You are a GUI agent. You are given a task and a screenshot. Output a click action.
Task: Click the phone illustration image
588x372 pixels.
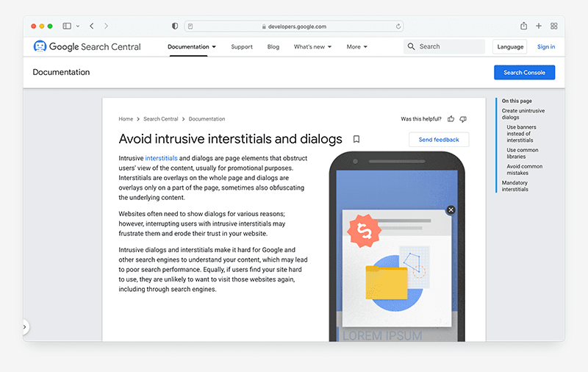[x=397, y=246]
